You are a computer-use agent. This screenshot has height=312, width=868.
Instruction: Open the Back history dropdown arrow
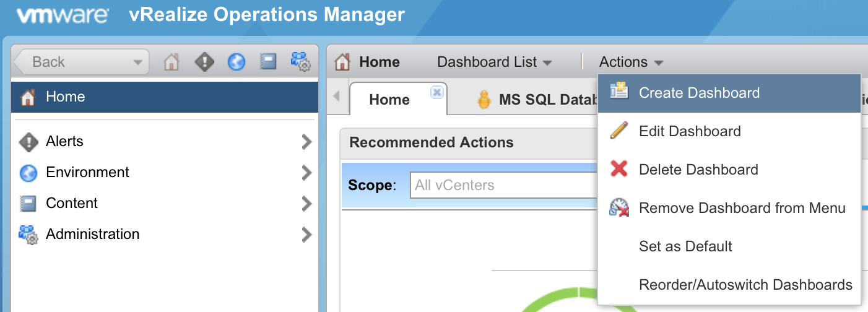click(x=137, y=62)
